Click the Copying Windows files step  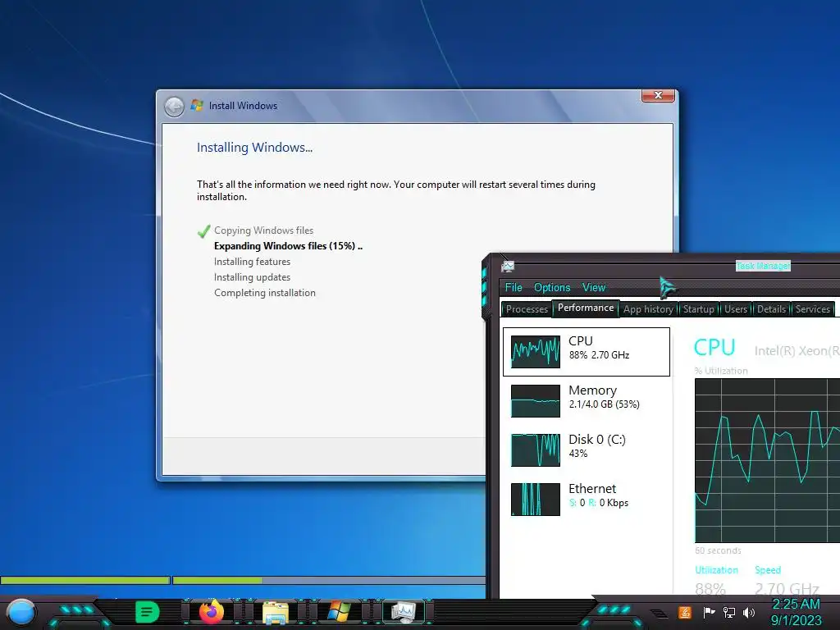click(263, 231)
